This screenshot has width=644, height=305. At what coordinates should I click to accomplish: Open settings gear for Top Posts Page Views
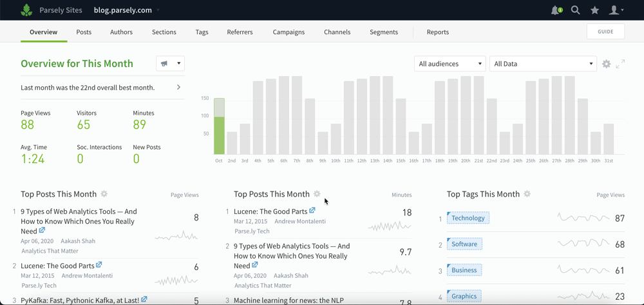[104, 194]
